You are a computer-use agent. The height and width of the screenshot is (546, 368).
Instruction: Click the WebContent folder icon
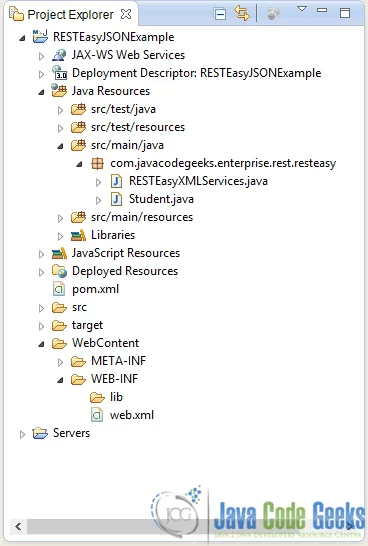click(59, 344)
